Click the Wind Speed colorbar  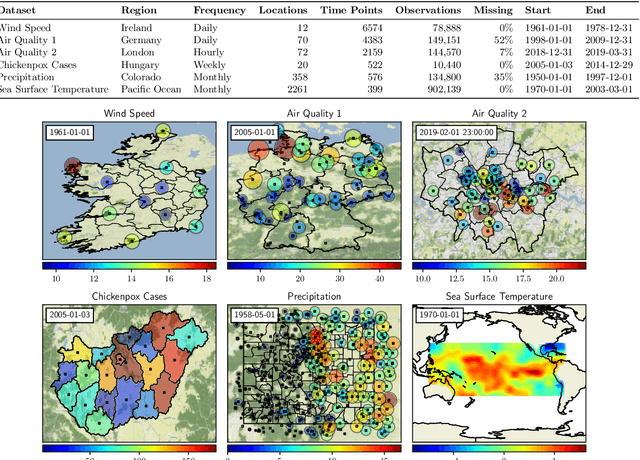point(129,266)
